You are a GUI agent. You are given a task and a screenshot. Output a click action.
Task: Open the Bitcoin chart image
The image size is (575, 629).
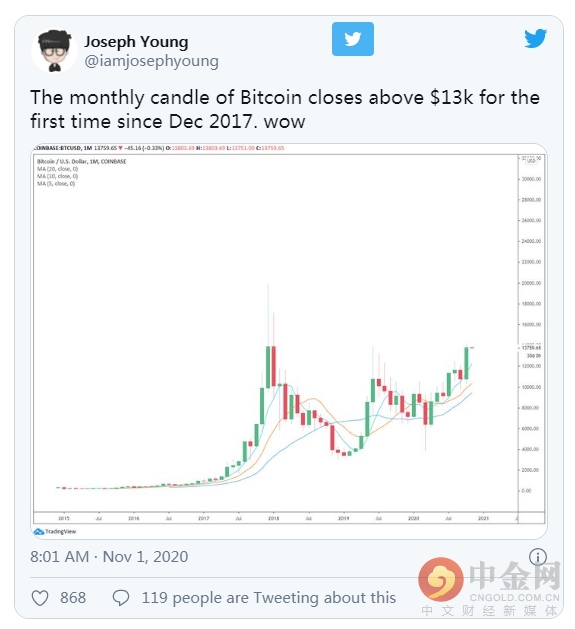[x=289, y=341]
